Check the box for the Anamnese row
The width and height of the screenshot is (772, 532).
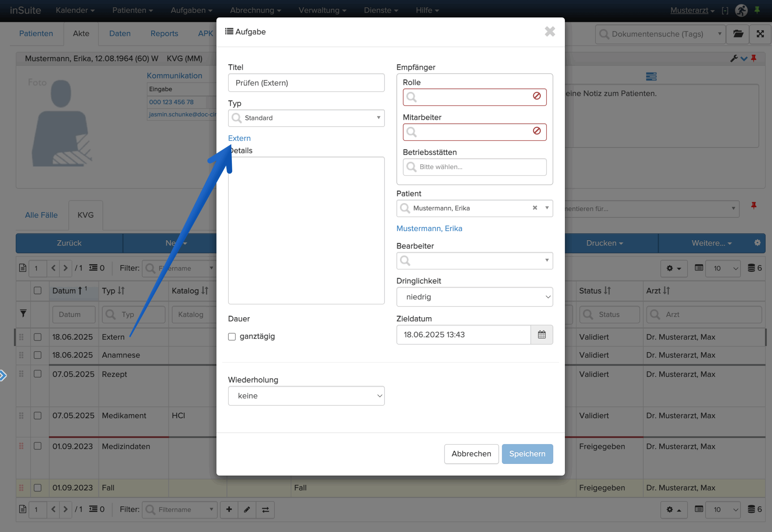coord(37,355)
